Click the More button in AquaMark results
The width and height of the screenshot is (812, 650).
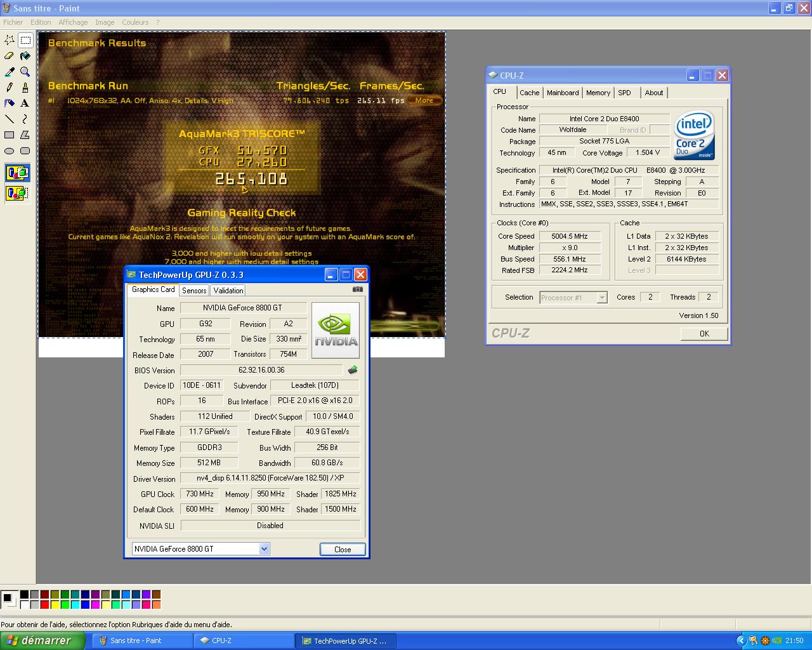pyautogui.click(x=424, y=100)
